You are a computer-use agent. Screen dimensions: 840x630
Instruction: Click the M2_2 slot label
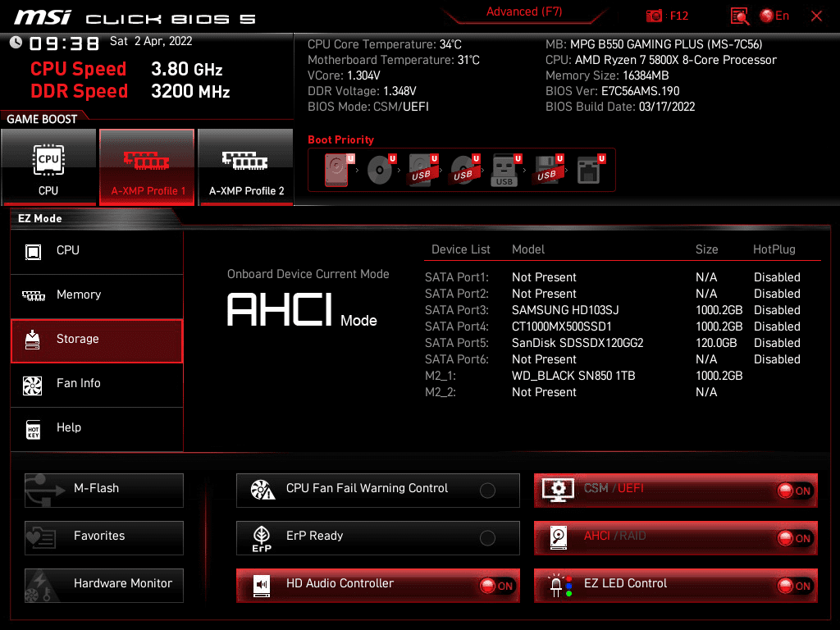(x=441, y=393)
